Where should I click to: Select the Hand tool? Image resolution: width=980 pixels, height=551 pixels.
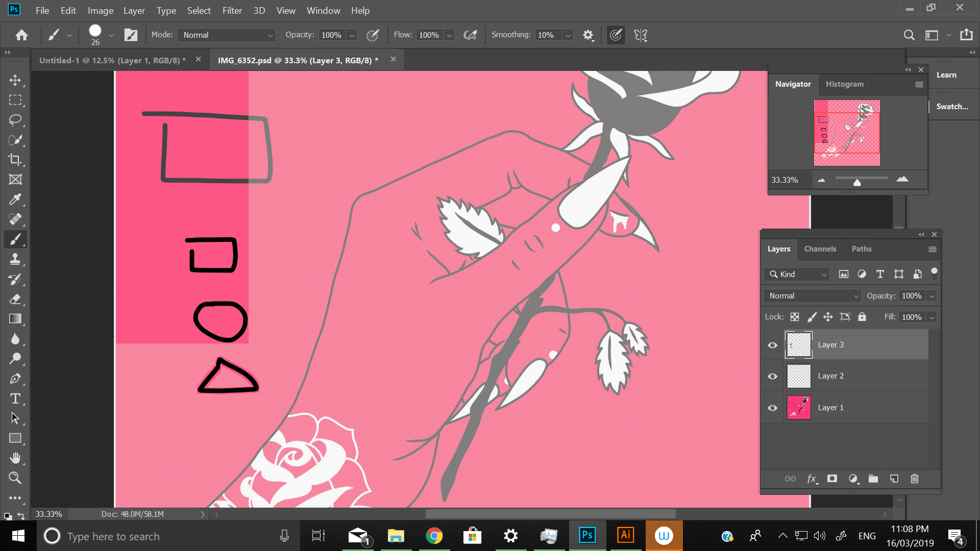pos(15,458)
